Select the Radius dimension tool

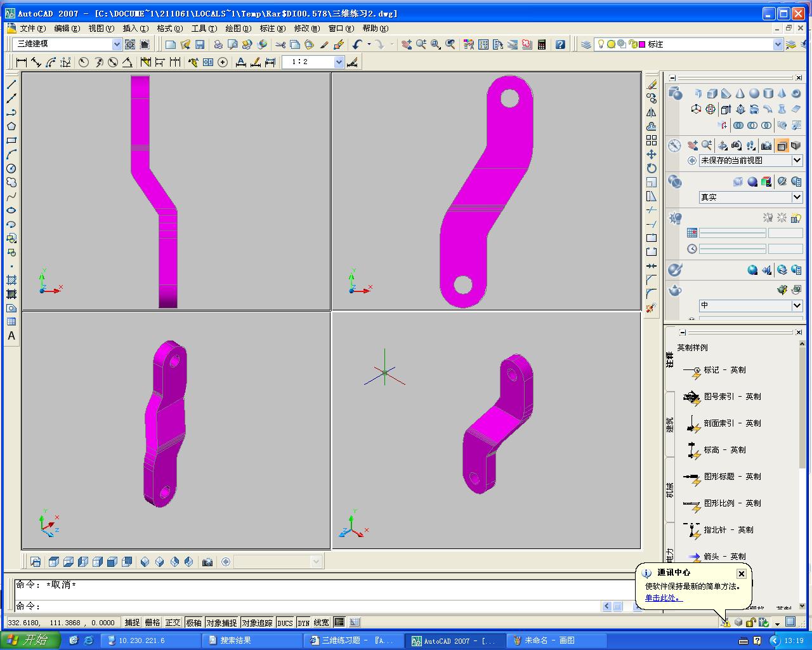[x=83, y=62]
